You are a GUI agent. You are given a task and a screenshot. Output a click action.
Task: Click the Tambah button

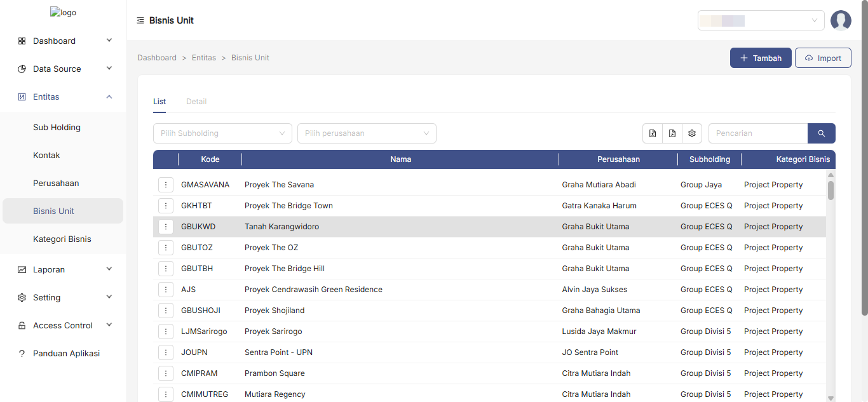click(x=761, y=58)
